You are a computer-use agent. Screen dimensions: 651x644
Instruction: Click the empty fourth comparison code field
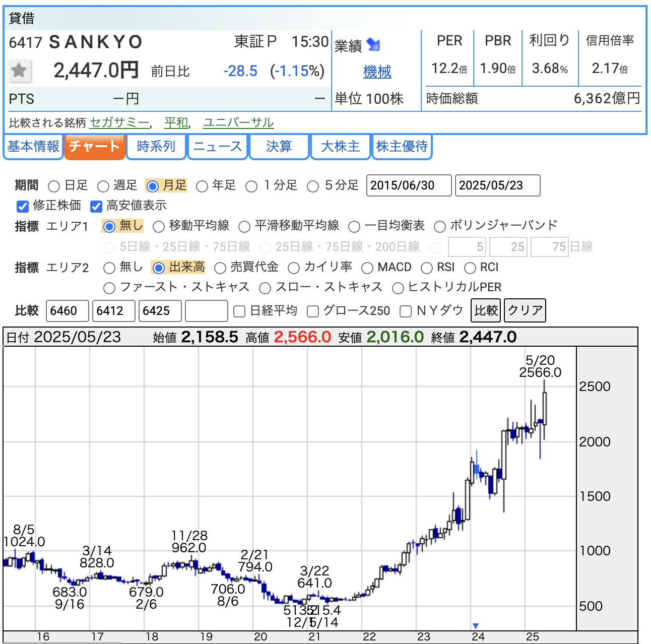point(207,311)
